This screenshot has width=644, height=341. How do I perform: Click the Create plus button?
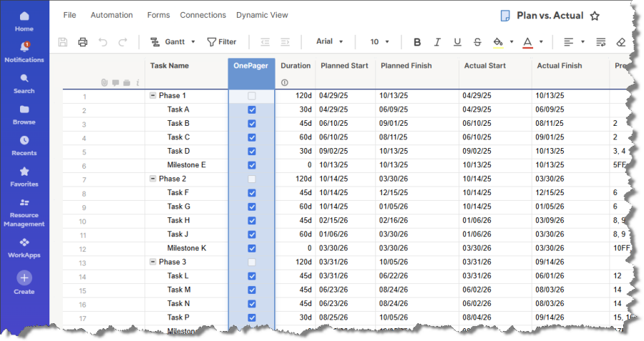coord(24,278)
